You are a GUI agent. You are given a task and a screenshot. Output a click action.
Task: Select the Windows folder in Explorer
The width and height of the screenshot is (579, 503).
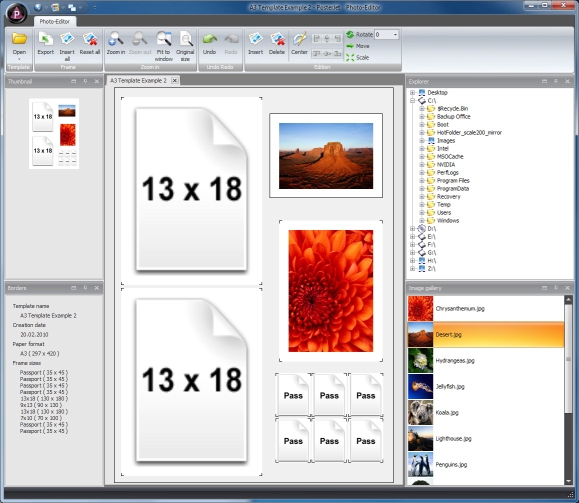point(448,221)
